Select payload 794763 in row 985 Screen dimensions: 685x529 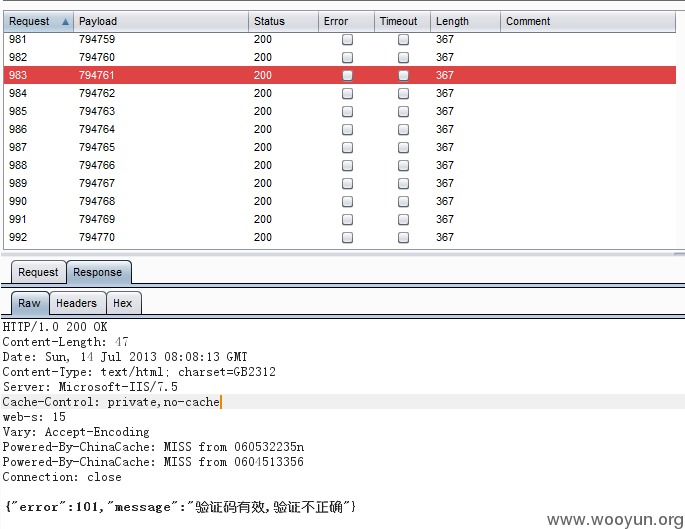click(x=97, y=111)
